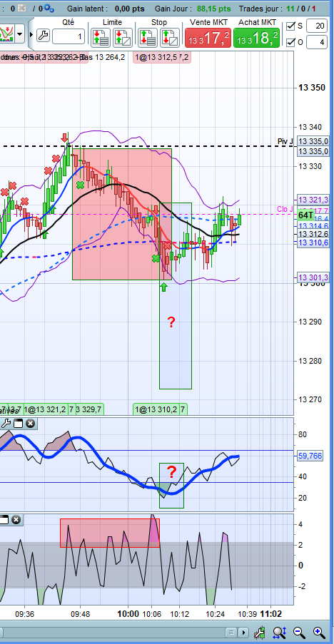Click the Limite order chart icon
Image resolution: width=334 pixels, height=644 pixels.
123,37
